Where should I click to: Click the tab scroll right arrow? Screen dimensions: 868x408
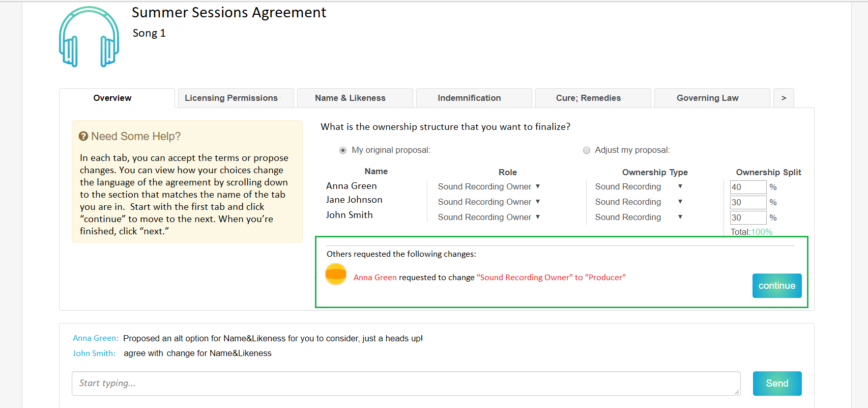tap(784, 98)
